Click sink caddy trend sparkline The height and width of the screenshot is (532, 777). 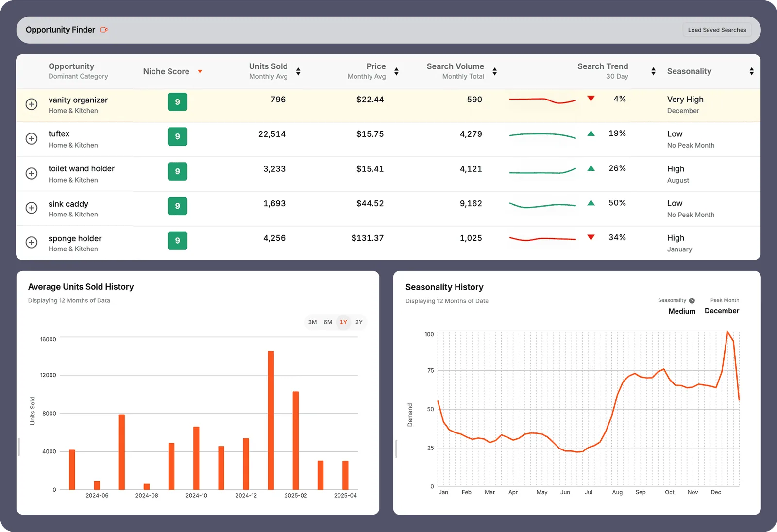pyautogui.click(x=542, y=205)
